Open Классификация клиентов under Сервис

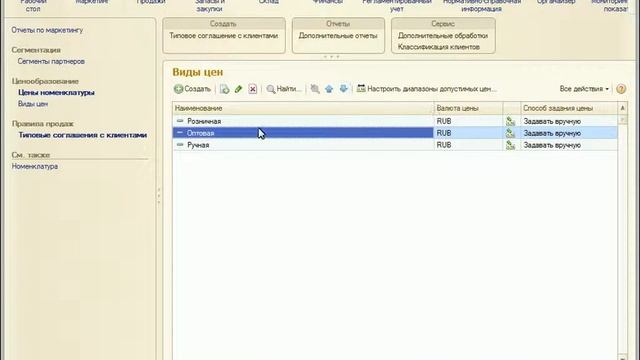click(x=439, y=47)
